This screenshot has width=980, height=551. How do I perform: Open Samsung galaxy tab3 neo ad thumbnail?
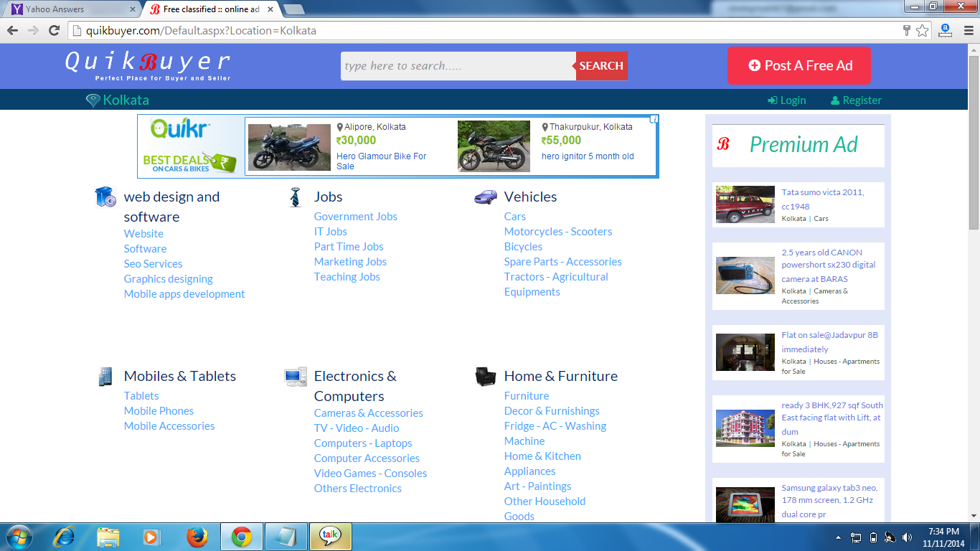click(745, 504)
